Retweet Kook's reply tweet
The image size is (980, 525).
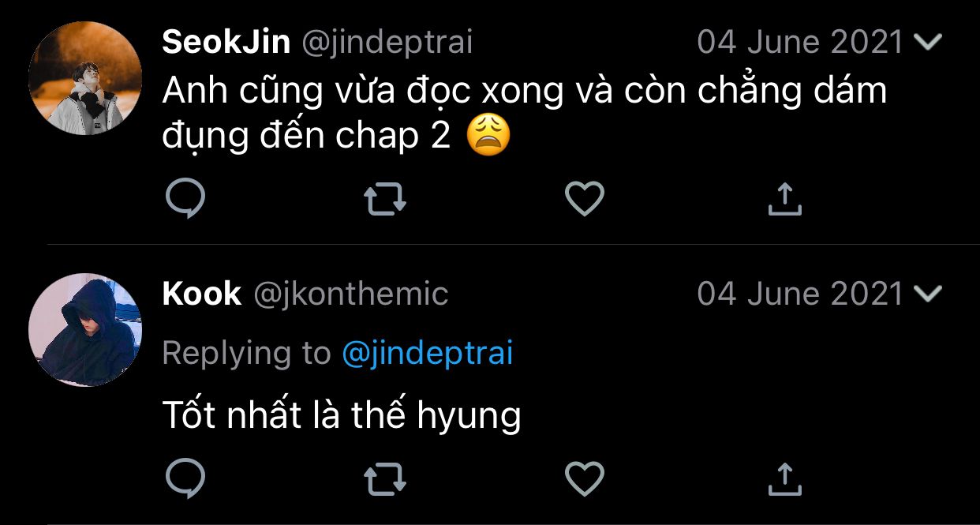(385, 478)
